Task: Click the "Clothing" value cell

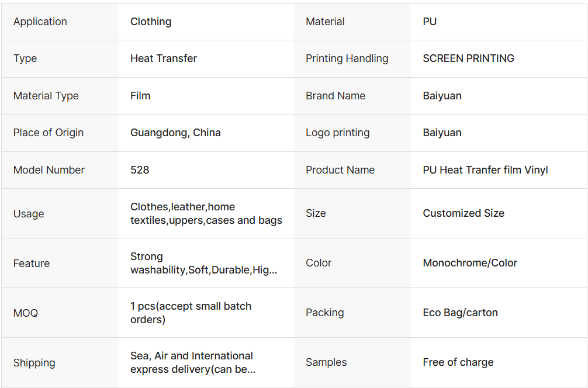Action: 151,22
